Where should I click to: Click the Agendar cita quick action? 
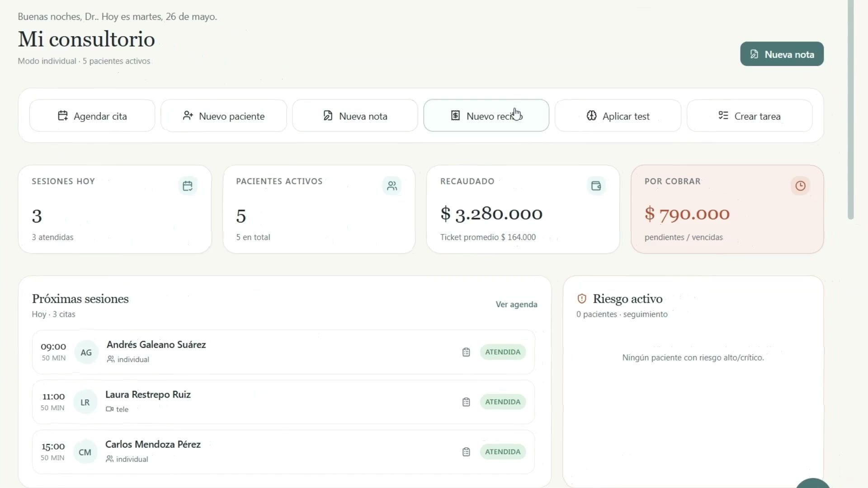coord(92,116)
